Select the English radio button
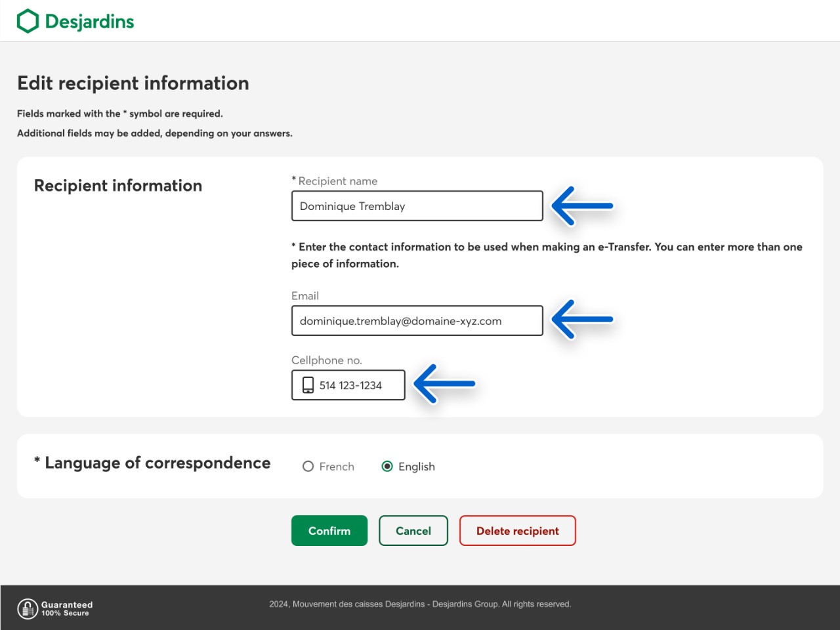 (x=387, y=467)
